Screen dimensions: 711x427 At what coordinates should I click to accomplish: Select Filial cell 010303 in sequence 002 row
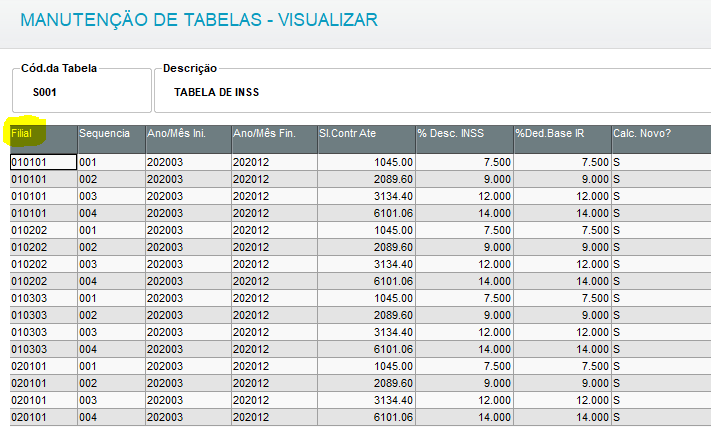pos(44,315)
